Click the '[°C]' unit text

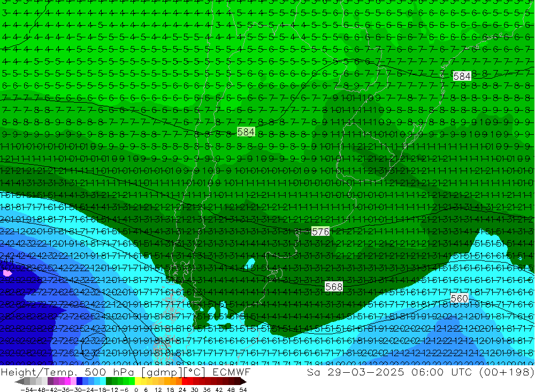pos(195,372)
